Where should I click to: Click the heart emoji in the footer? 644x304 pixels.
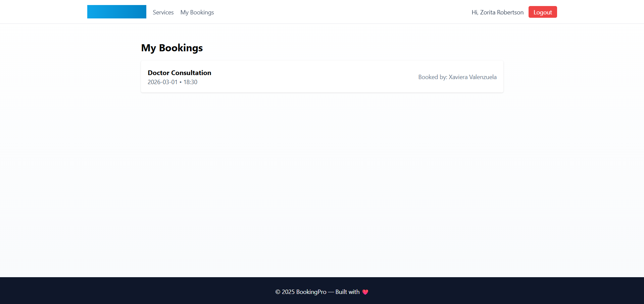click(365, 292)
